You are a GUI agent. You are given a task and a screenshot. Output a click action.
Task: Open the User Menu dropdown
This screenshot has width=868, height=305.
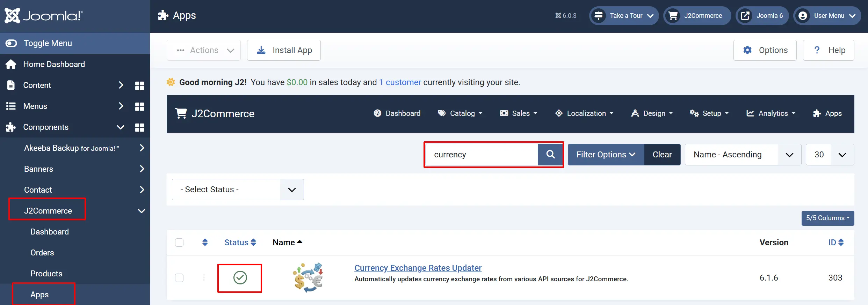827,16
